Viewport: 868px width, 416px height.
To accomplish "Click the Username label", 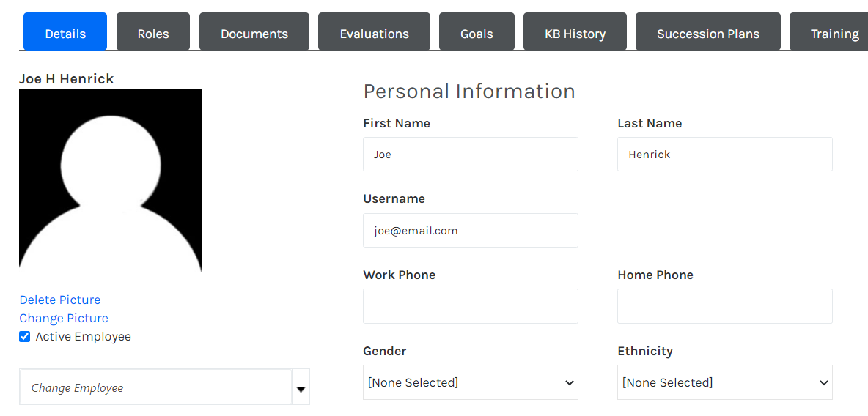I will [x=394, y=198].
